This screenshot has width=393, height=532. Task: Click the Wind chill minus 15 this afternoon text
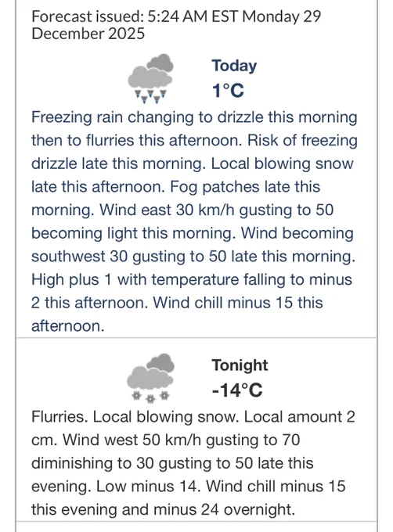coord(177,315)
